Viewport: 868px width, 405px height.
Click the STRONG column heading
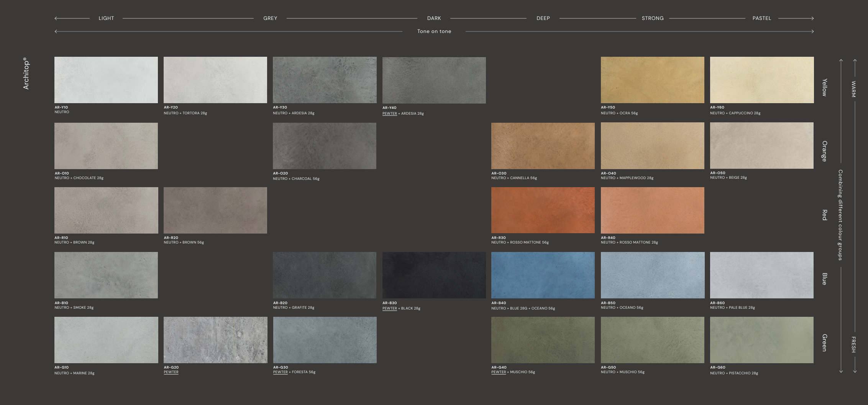click(x=653, y=18)
